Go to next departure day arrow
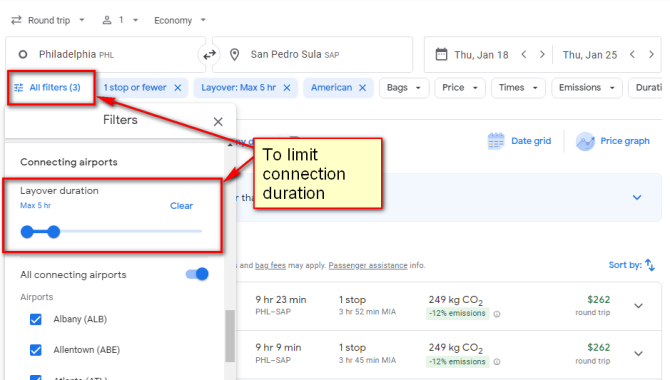Screen dimensions: 670x380 [542, 54]
